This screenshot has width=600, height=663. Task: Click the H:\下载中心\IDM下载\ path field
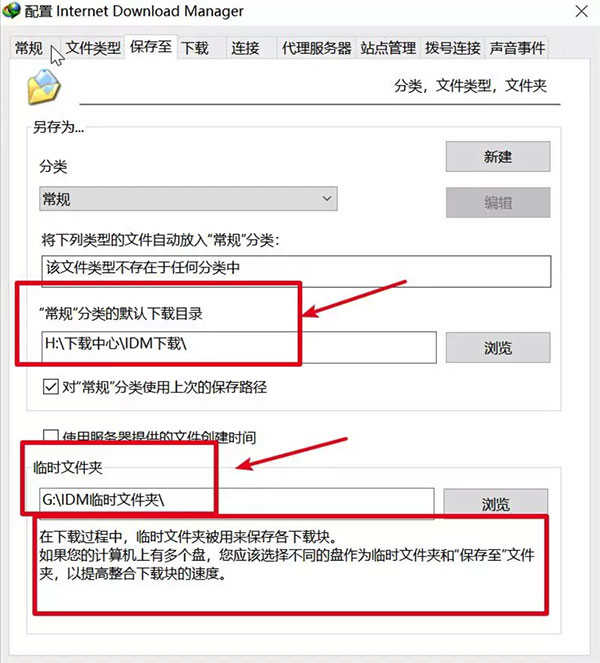239,347
